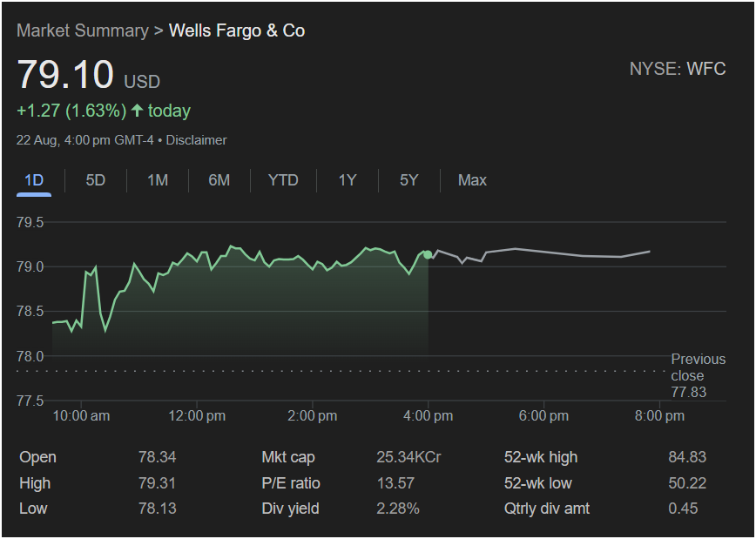Select the 1D time range tab

34,180
